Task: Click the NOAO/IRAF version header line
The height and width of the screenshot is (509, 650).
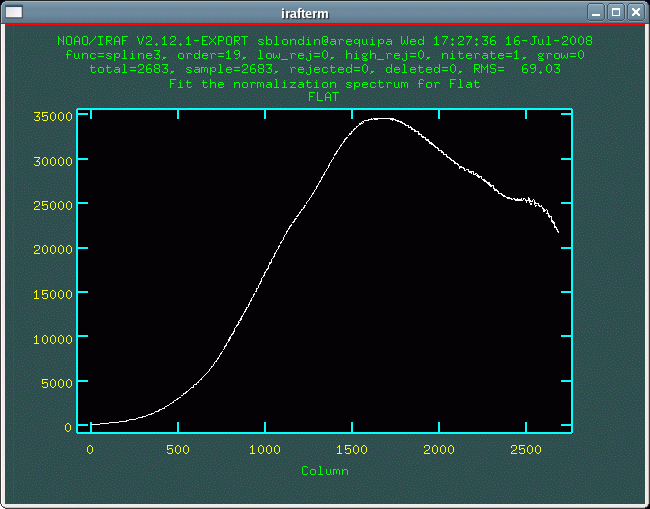Action: click(x=325, y=41)
